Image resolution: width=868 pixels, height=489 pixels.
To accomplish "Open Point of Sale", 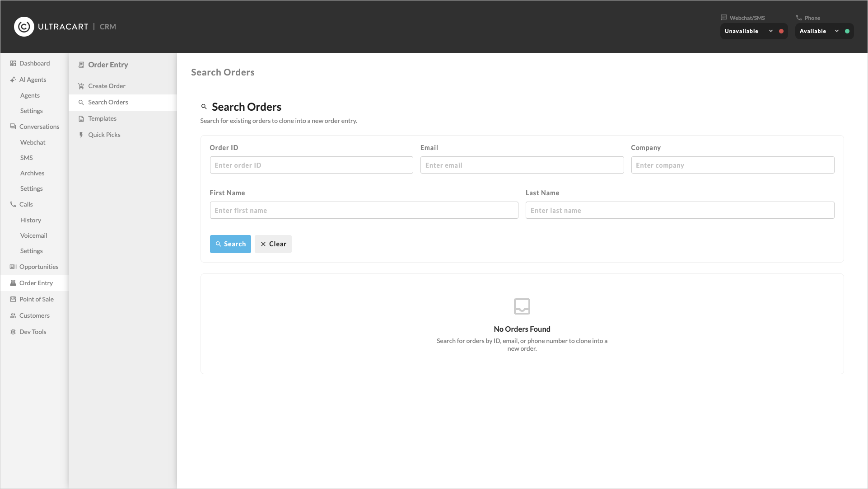I will coord(34,299).
